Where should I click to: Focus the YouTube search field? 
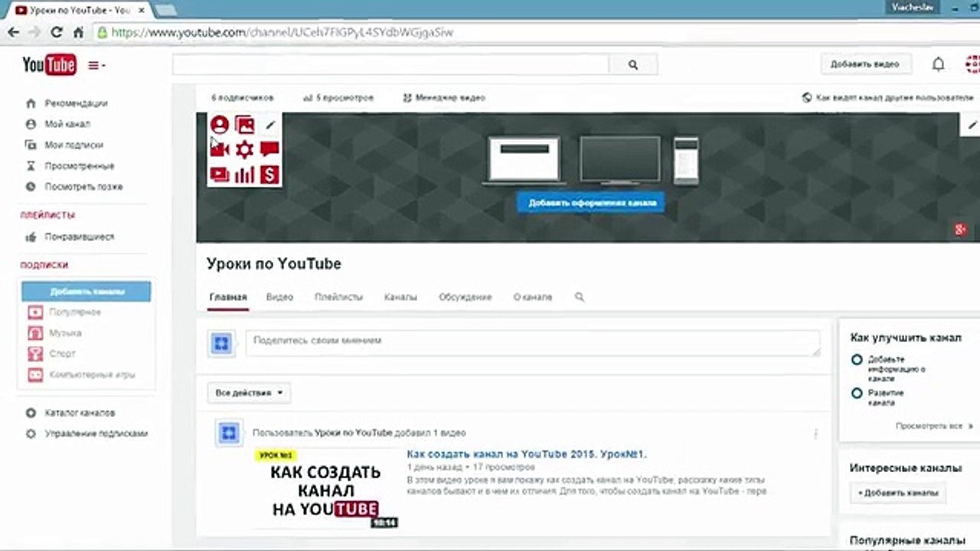coord(390,65)
